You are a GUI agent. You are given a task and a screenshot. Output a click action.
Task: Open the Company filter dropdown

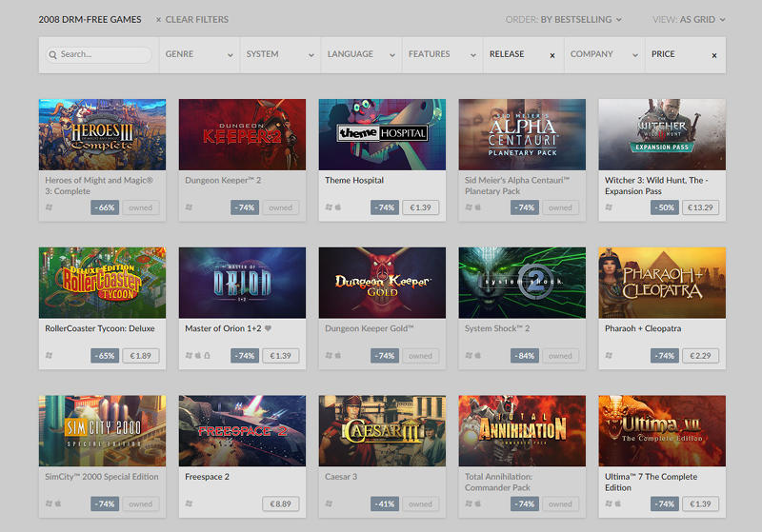[603, 55]
